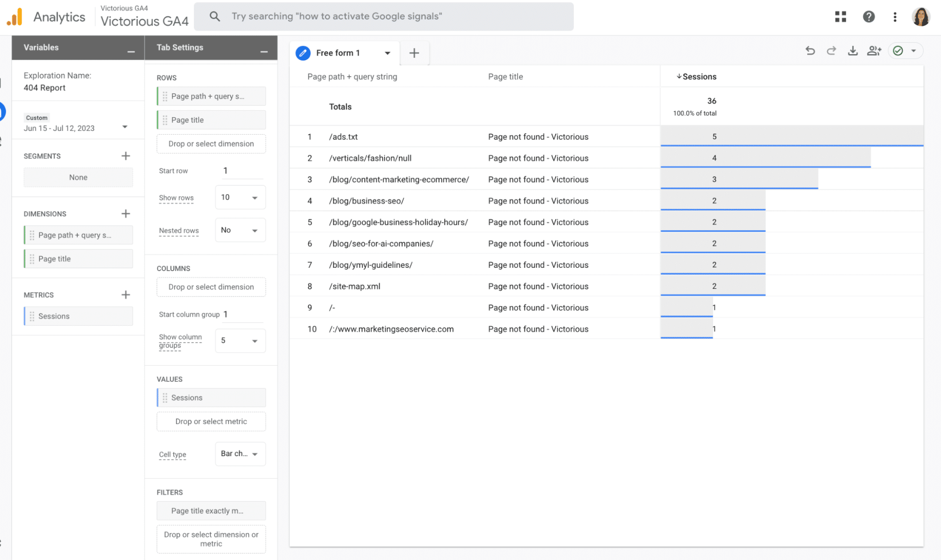Add a new dimension with plus icon

coord(126,214)
